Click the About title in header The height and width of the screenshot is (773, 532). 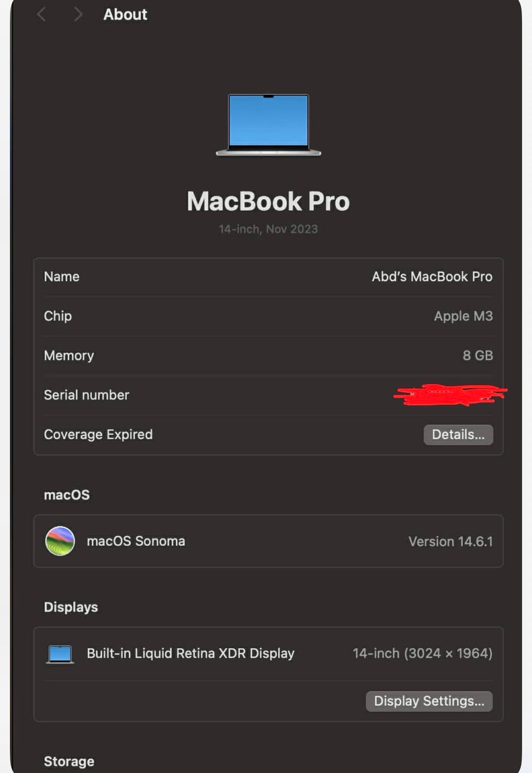tap(125, 14)
